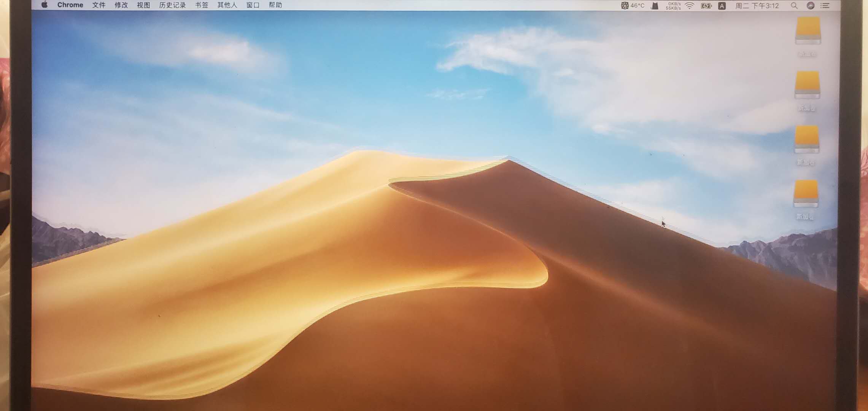This screenshot has height=411, width=868.
Task: Open the 修改 (Edit) menu
Action: [x=121, y=5]
